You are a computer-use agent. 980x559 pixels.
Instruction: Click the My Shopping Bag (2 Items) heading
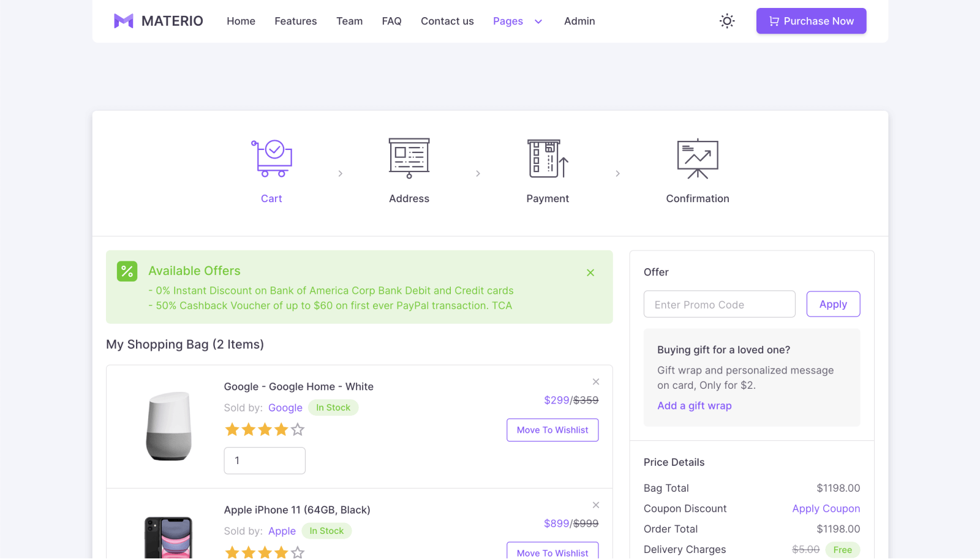[185, 344]
